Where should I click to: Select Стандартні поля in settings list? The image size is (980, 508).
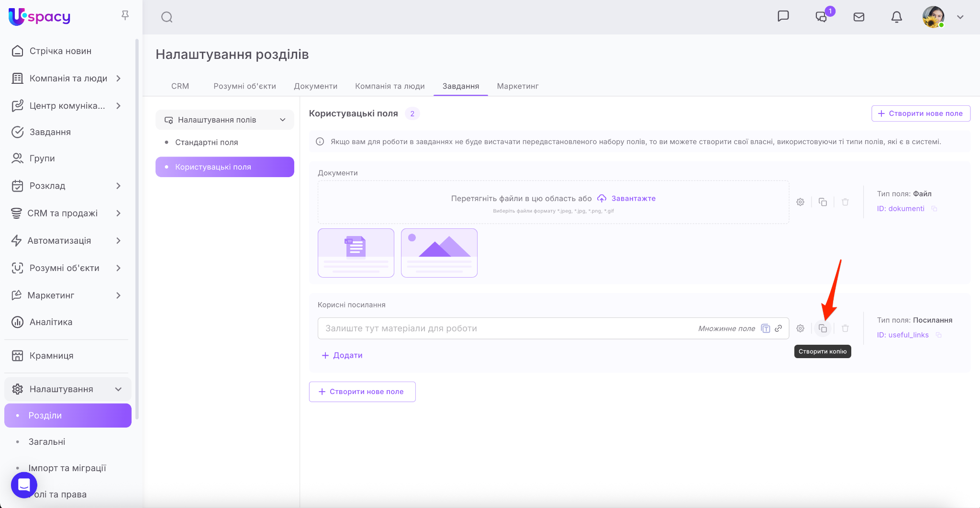(x=206, y=142)
